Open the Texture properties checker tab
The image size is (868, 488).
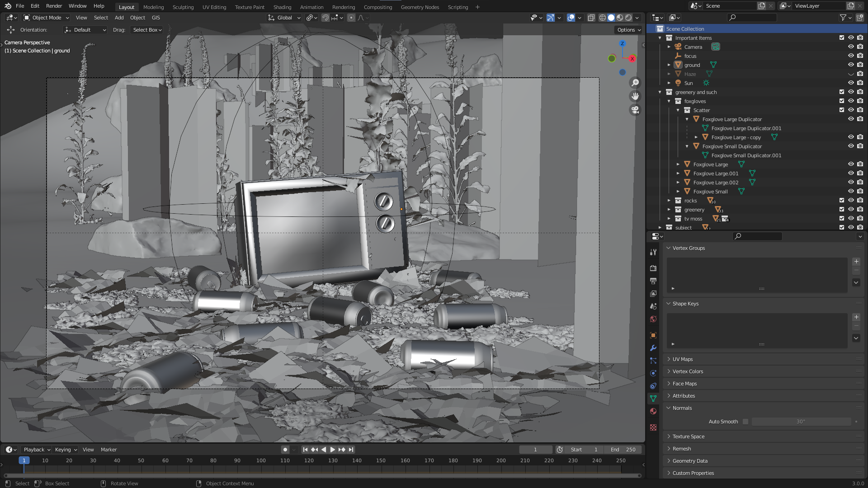pyautogui.click(x=653, y=427)
